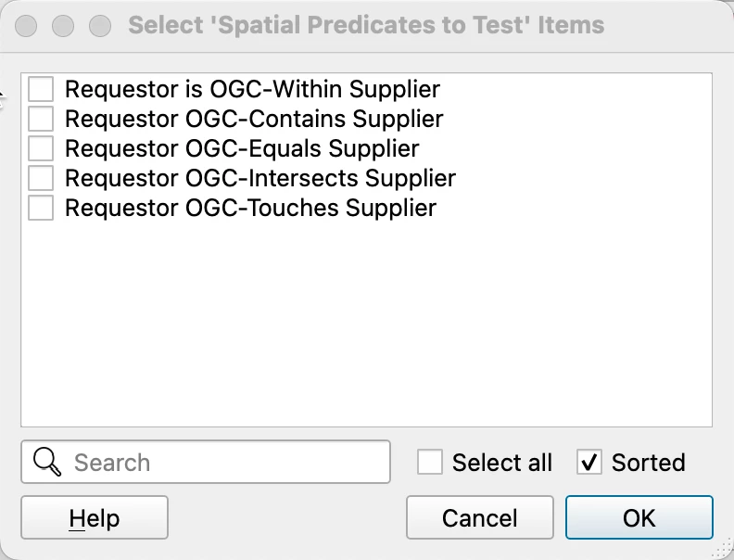Check the Requestor is OGC-Within Supplier box
Viewport: 734px width, 560px height.
point(41,89)
